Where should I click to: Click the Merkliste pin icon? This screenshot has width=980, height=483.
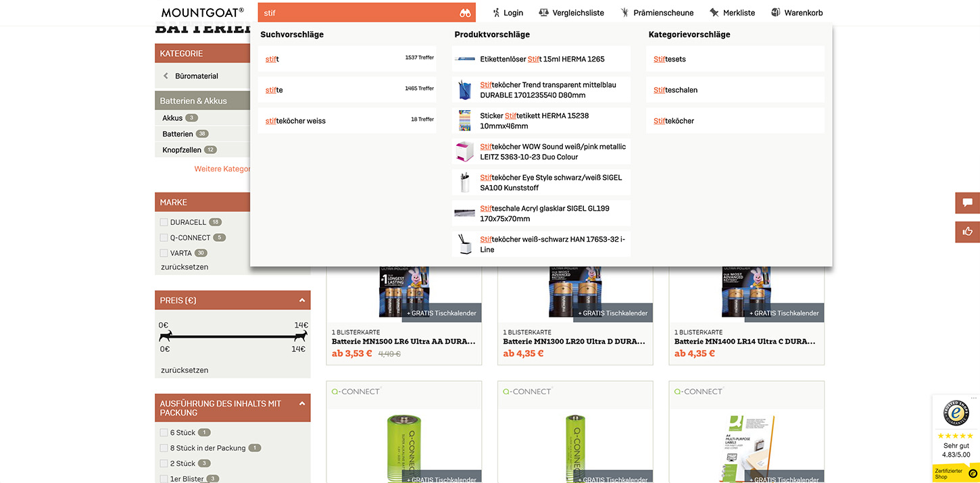click(x=714, y=13)
